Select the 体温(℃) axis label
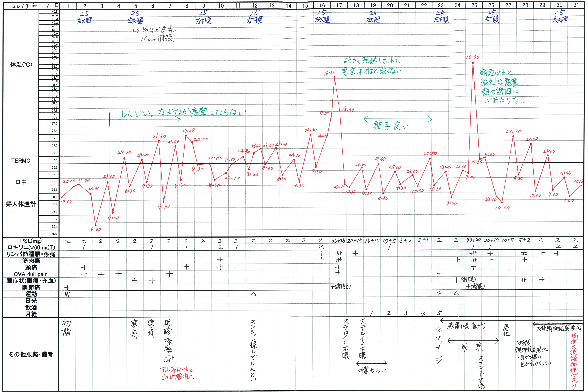Viewport: 588px width, 392px height. pyautogui.click(x=21, y=65)
